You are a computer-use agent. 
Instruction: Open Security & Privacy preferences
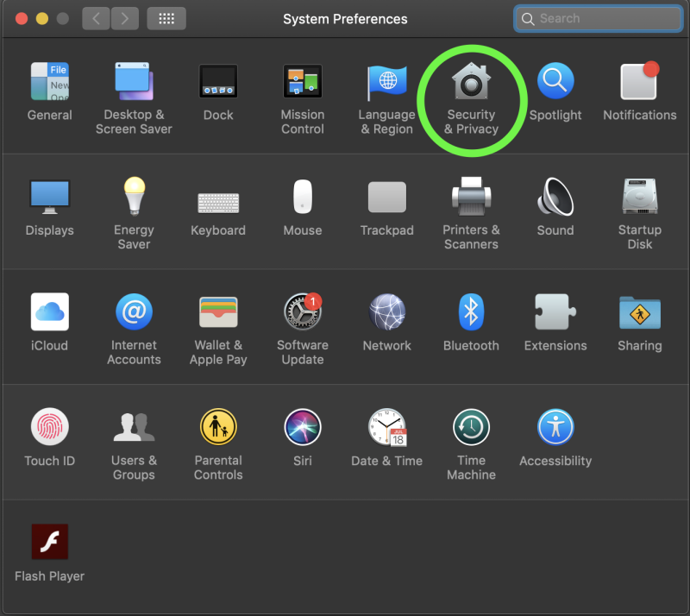tap(471, 90)
